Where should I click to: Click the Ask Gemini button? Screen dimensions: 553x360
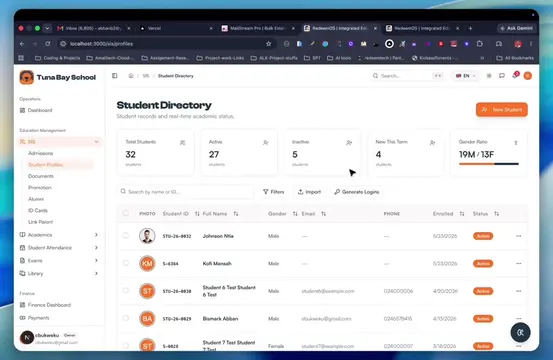point(516,28)
